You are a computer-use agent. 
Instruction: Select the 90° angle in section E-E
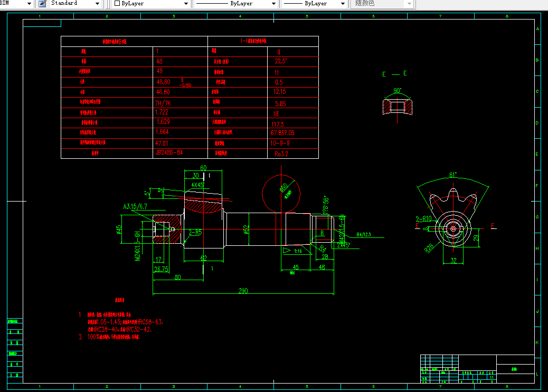coord(398,91)
